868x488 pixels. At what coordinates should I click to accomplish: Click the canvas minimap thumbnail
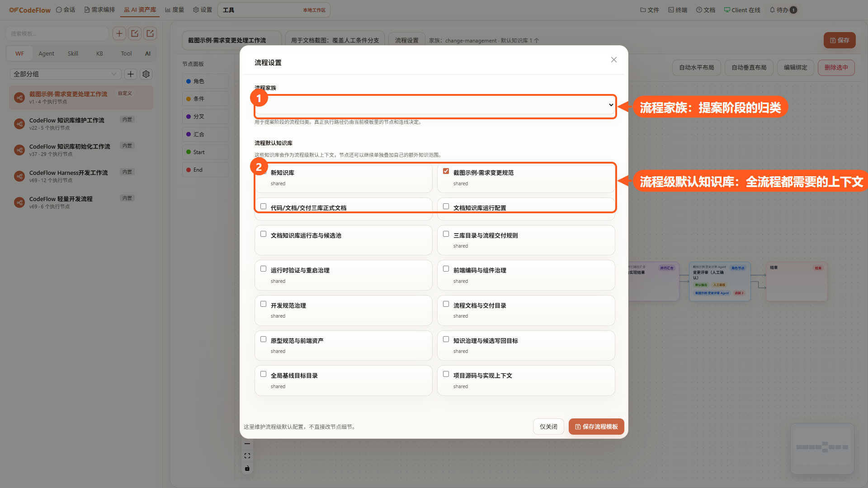(822, 448)
